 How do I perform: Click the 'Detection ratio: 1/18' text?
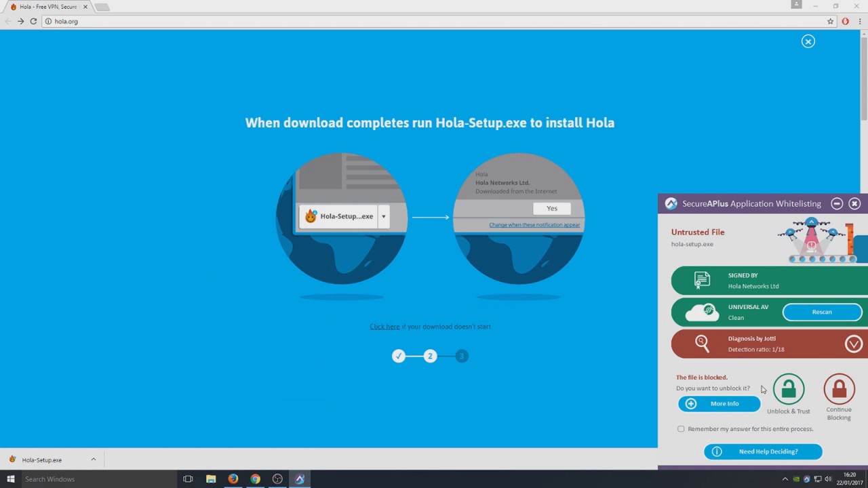point(756,350)
